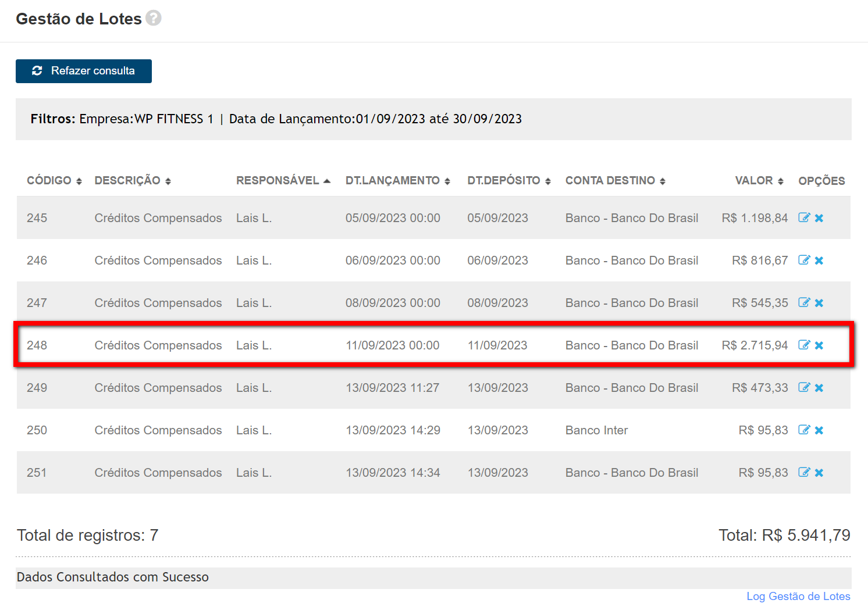Edit batch 245 using the pencil icon
The height and width of the screenshot is (614, 868).
click(x=804, y=217)
